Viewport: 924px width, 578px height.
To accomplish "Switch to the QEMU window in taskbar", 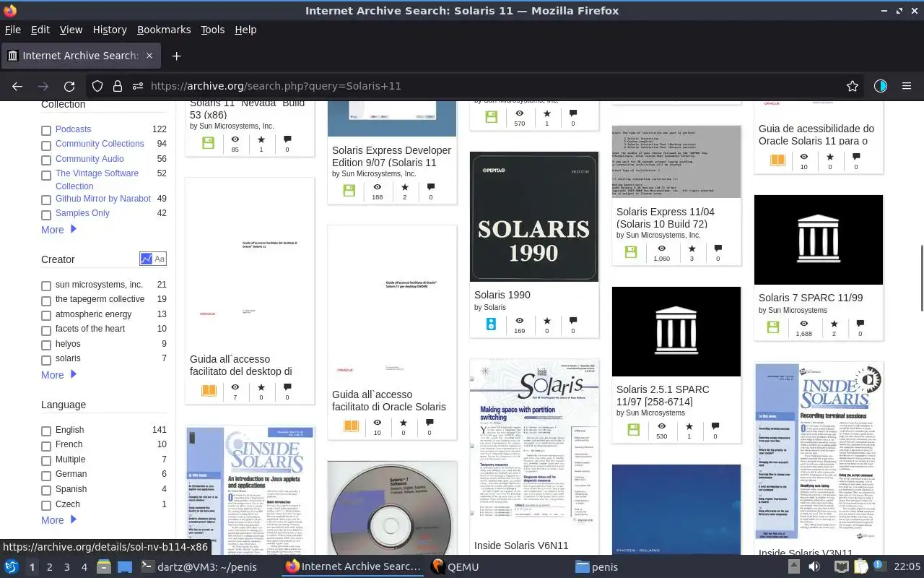I will 455,566.
